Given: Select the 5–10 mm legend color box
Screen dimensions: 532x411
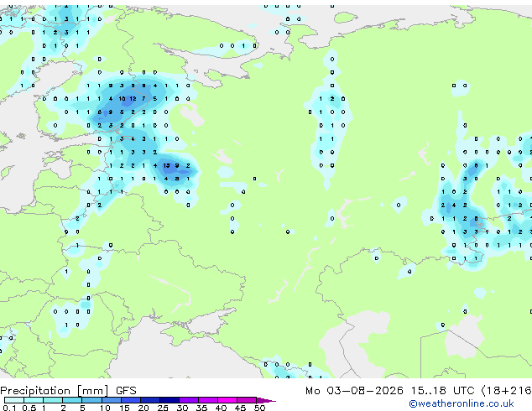Looking at the screenshot, I should pos(91,400).
